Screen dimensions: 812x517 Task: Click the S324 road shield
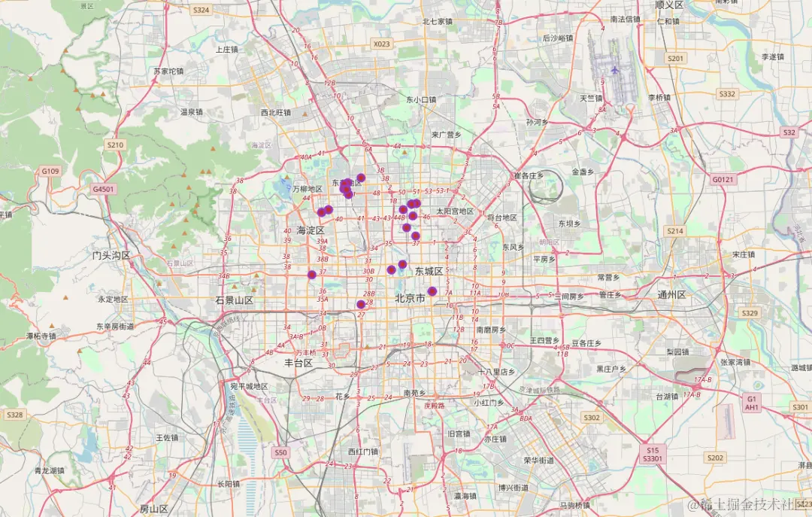point(201,10)
